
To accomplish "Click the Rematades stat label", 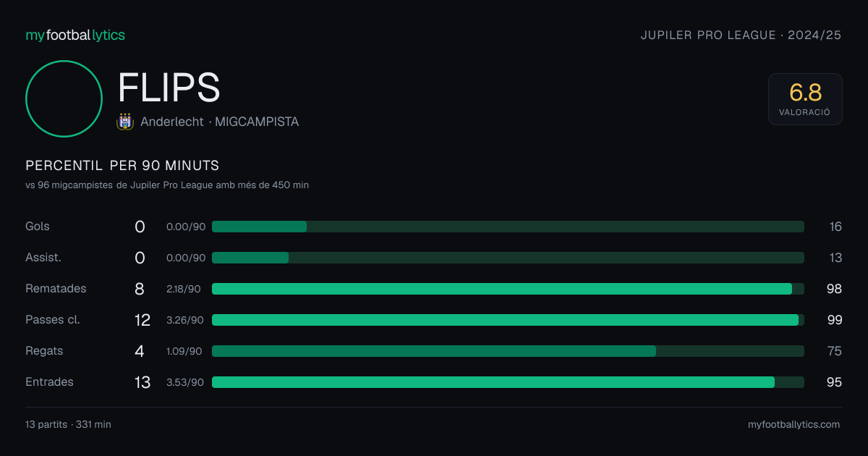I will click(56, 288).
